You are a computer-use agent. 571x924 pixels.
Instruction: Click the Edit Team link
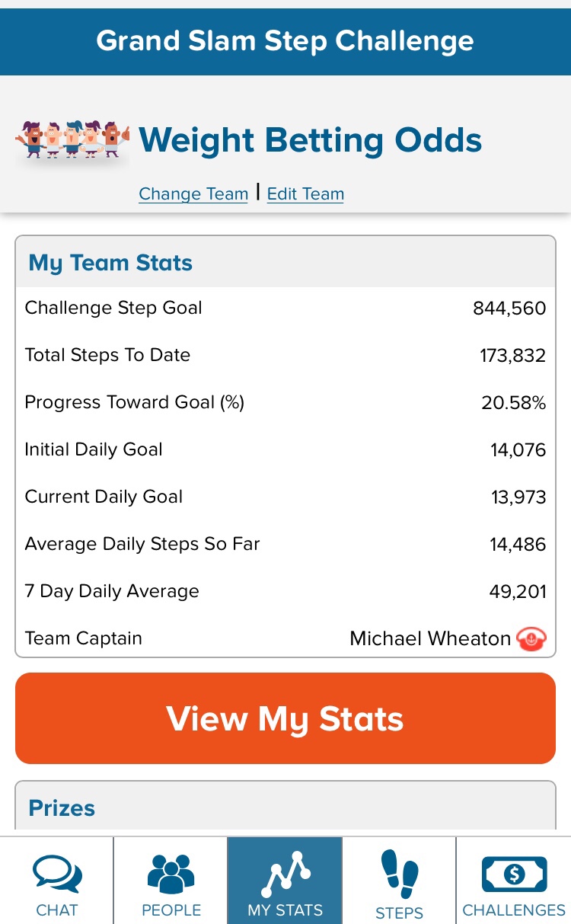(x=305, y=194)
